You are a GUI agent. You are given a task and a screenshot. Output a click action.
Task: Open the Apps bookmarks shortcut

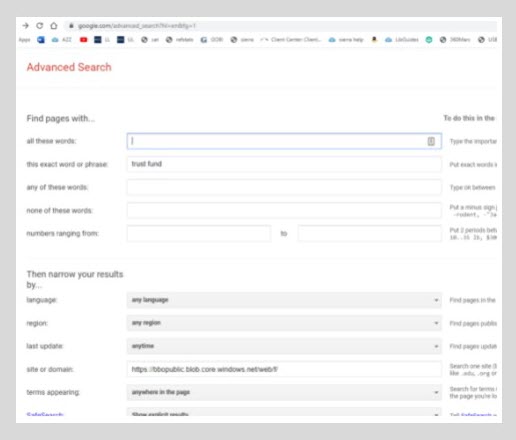[24, 40]
